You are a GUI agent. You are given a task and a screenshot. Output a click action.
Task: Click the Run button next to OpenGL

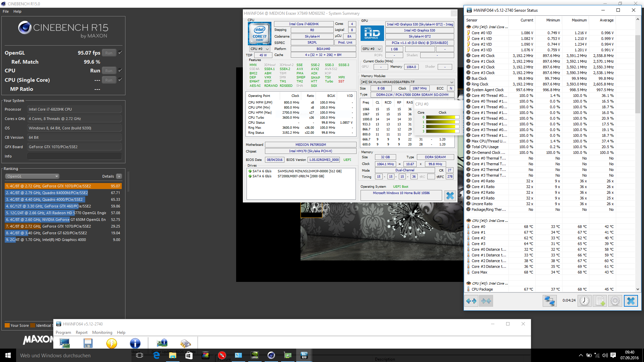tap(109, 53)
